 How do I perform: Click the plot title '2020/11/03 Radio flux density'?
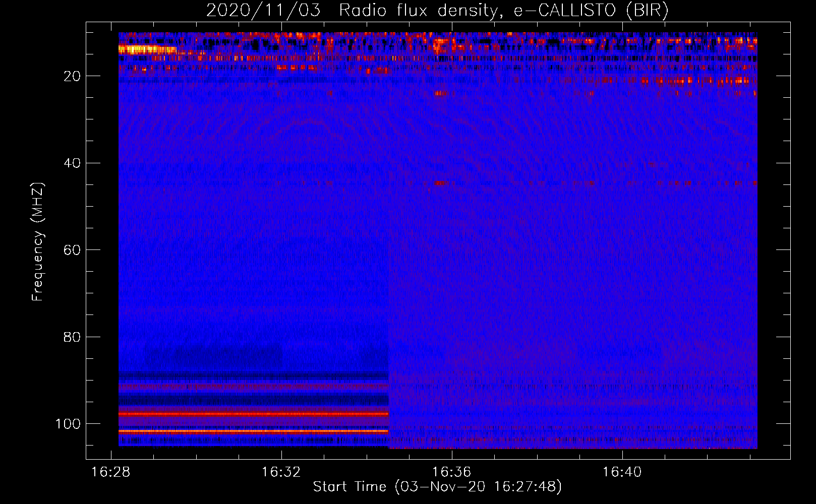[437, 11]
